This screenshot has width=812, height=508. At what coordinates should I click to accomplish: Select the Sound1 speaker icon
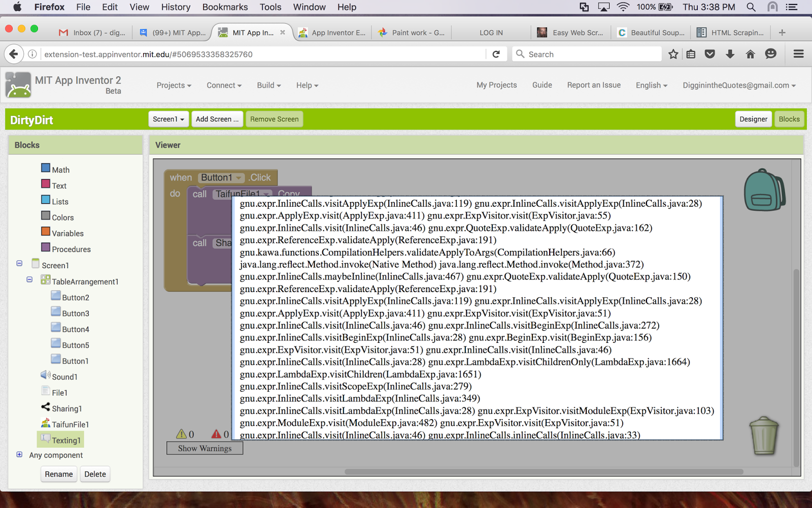tap(46, 375)
